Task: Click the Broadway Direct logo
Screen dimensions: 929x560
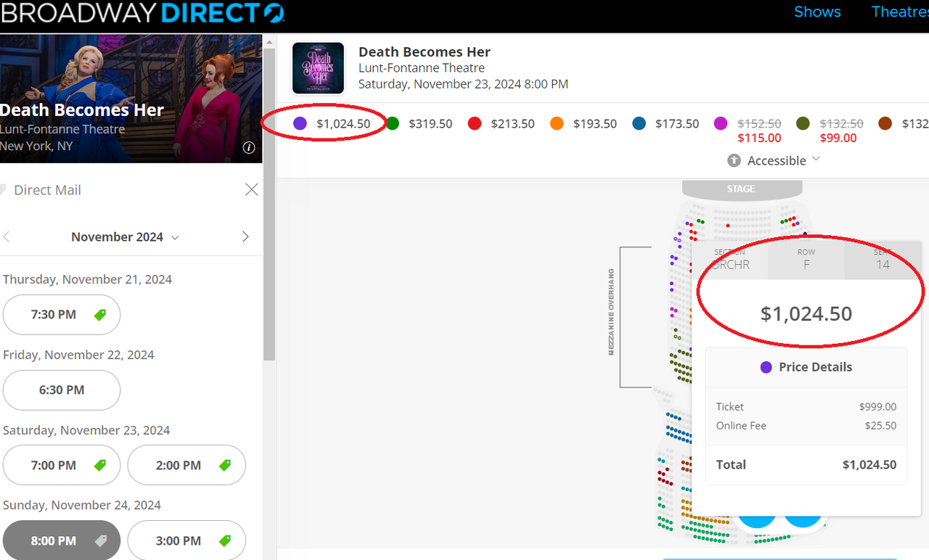Action: pos(142,12)
